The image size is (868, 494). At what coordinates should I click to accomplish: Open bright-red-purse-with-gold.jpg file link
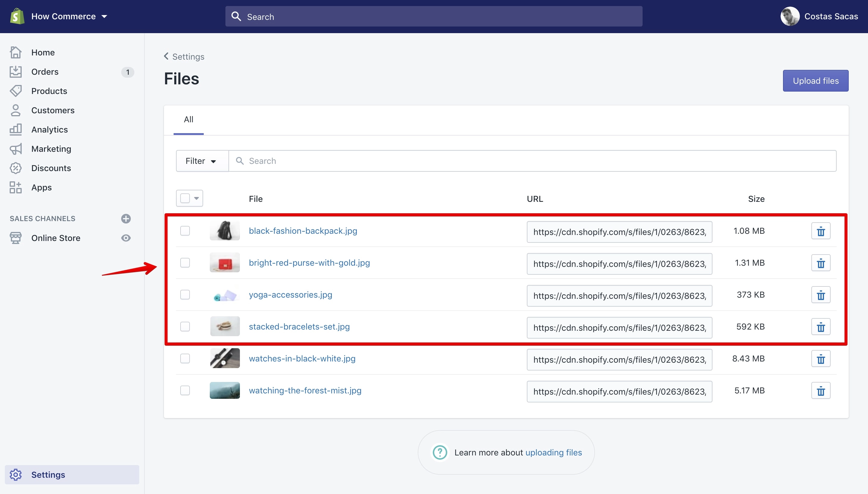click(309, 263)
